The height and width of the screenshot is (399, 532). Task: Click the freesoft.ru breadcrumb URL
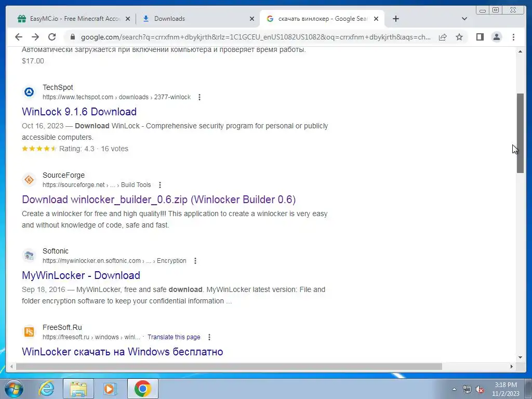(x=91, y=337)
